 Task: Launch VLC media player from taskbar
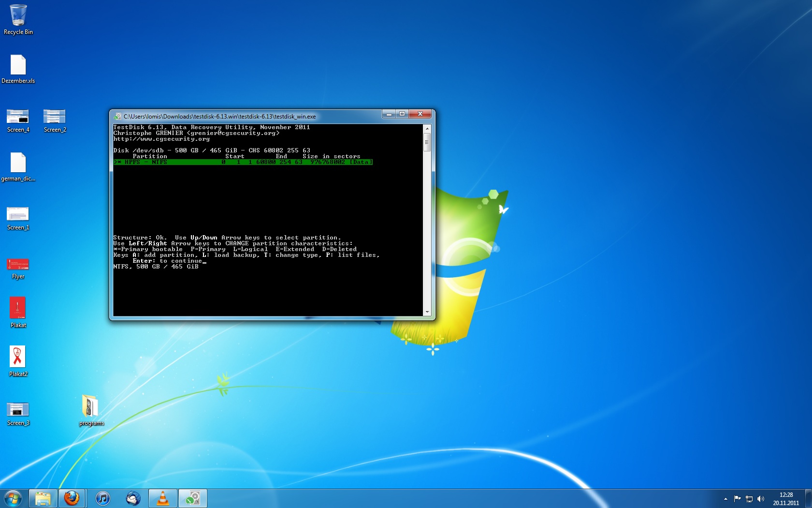click(x=163, y=498)
